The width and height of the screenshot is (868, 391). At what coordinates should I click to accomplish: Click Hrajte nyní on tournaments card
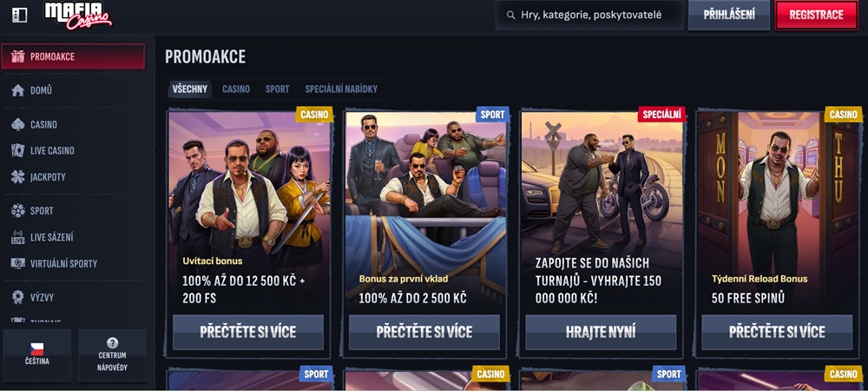(x=601, y=332)
